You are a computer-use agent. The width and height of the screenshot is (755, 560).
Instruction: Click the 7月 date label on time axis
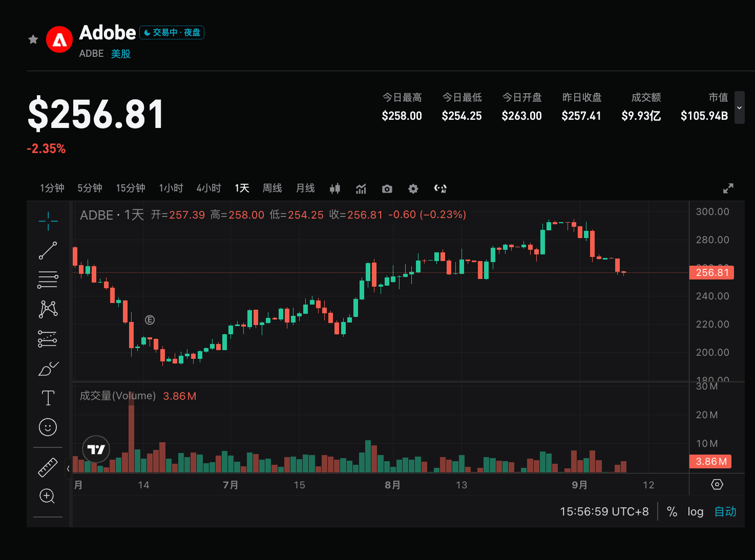(x=230, y=485)
